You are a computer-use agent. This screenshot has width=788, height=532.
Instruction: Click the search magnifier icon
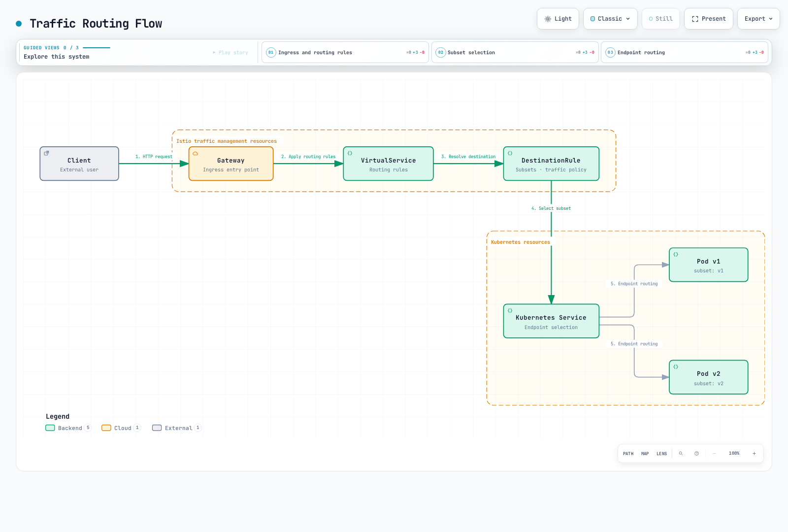click(x=681, y=454)
